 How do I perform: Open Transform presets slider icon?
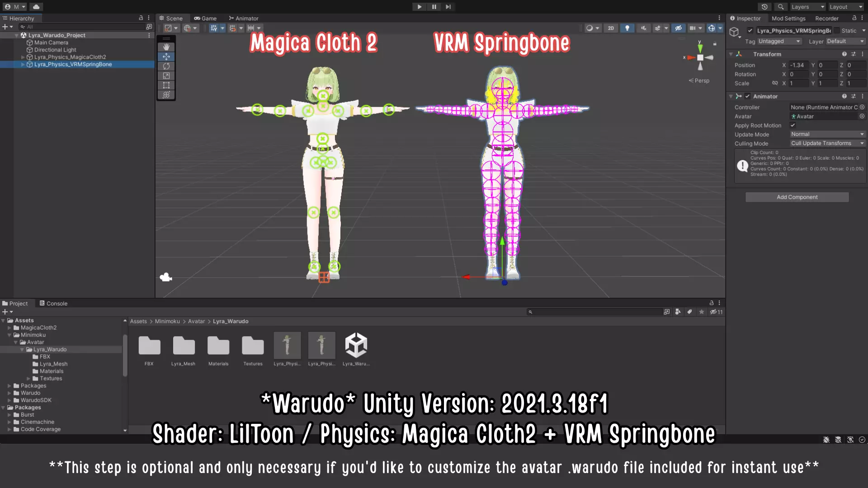click(x=854, y=54)
